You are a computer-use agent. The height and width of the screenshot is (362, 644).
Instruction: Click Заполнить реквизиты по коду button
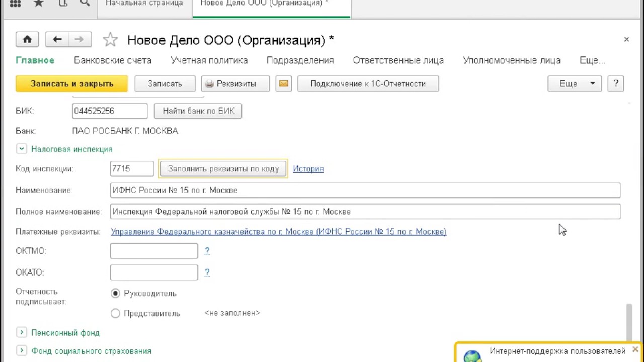223,169
